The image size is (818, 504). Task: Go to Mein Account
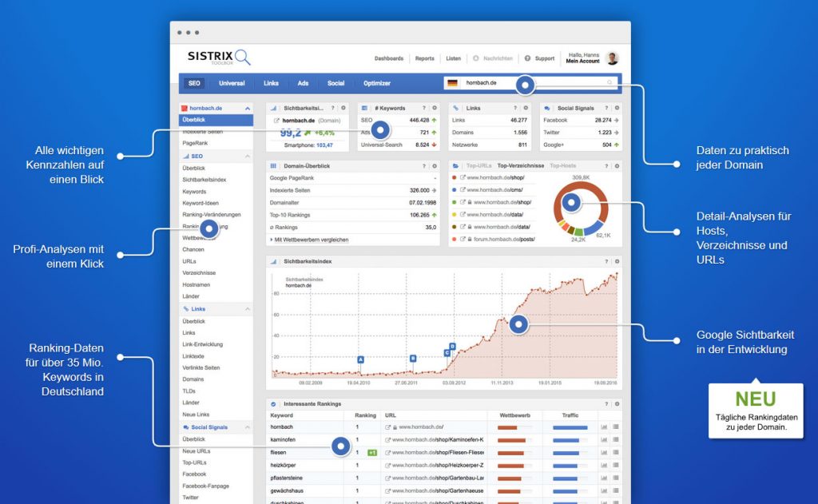click(583, 62)
